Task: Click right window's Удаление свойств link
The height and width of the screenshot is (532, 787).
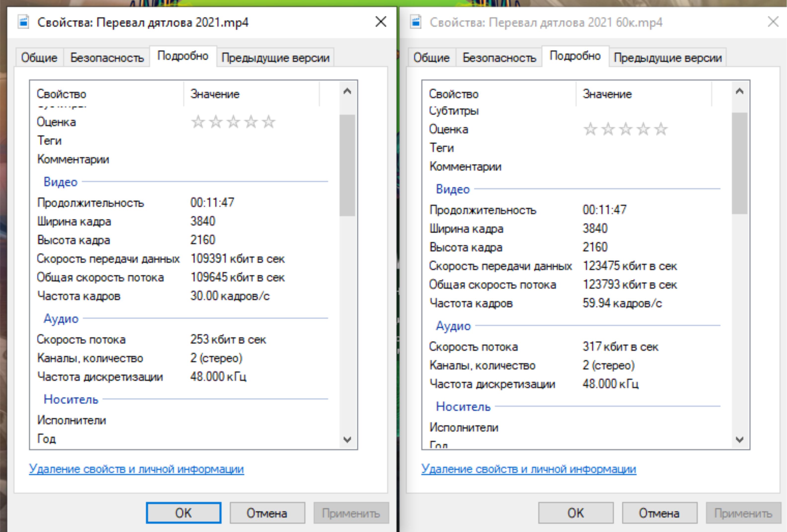Action: click(528, 469)
